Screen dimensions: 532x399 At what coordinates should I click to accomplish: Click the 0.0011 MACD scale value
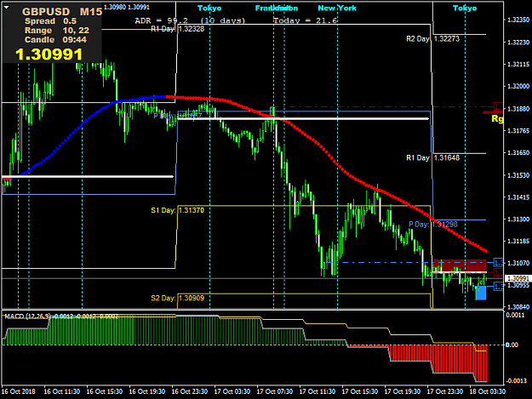(x=515, y=316)
